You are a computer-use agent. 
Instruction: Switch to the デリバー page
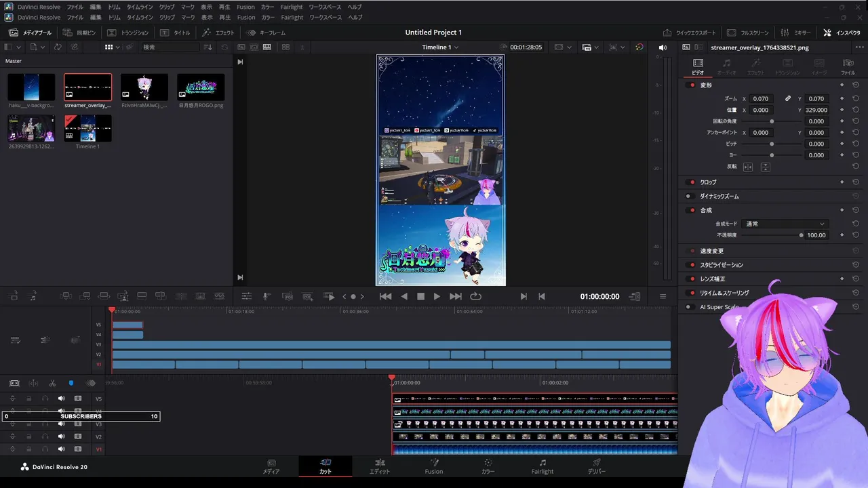pyautogui.click(x=597, y=466)
